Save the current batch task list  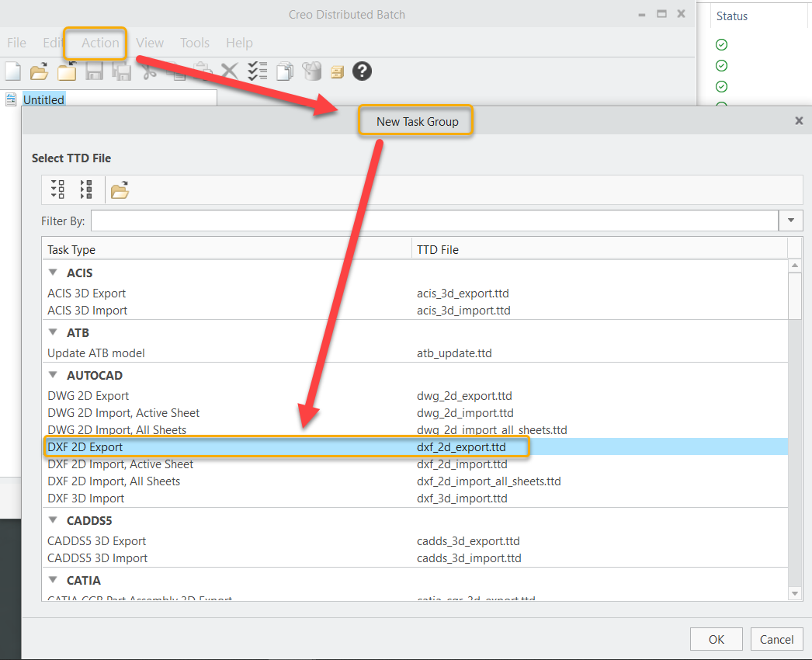[93, 71]
